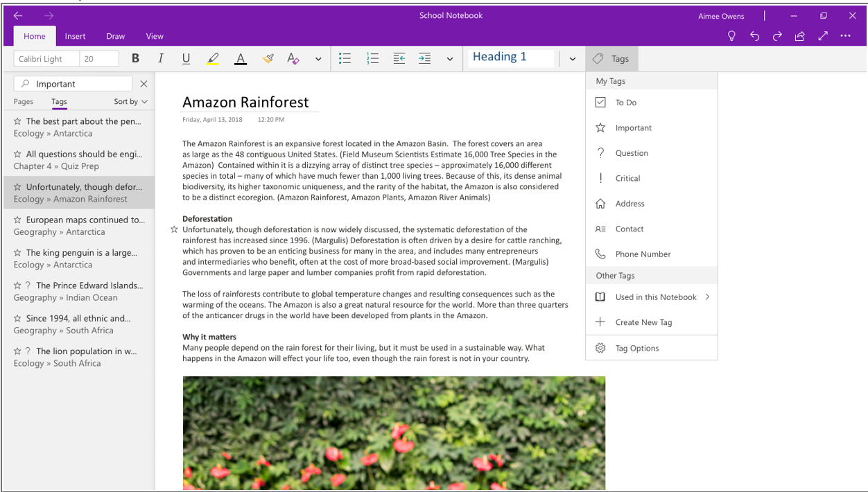Open Tag Options

[x=637, y=347]
